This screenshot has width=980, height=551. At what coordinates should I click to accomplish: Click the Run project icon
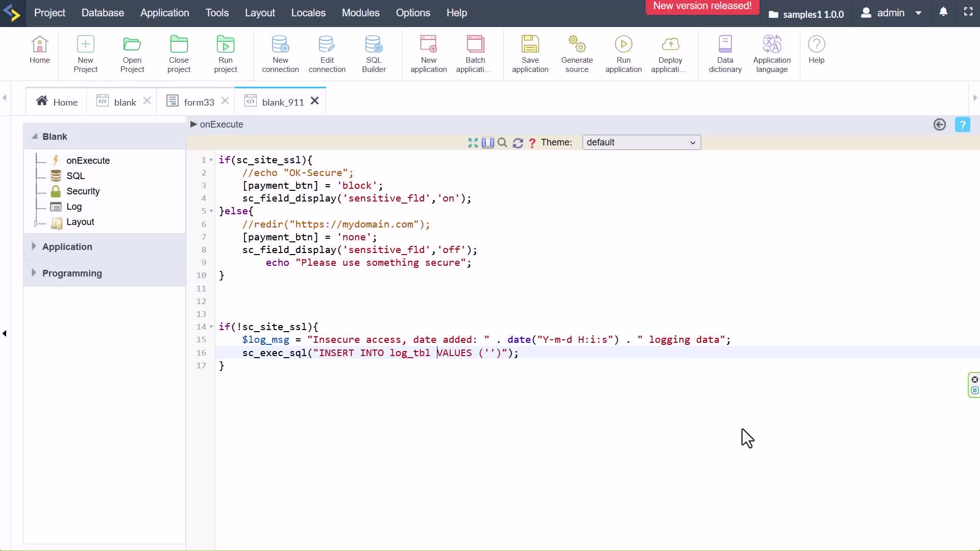pyautogui.click(x=226, y=54)
